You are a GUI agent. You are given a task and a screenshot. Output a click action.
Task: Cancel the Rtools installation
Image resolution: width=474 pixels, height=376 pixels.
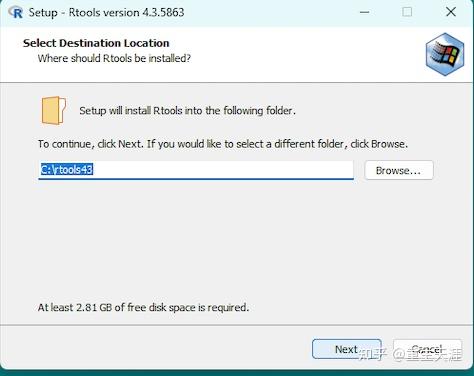pyautogui.click(x=427, y=349)
